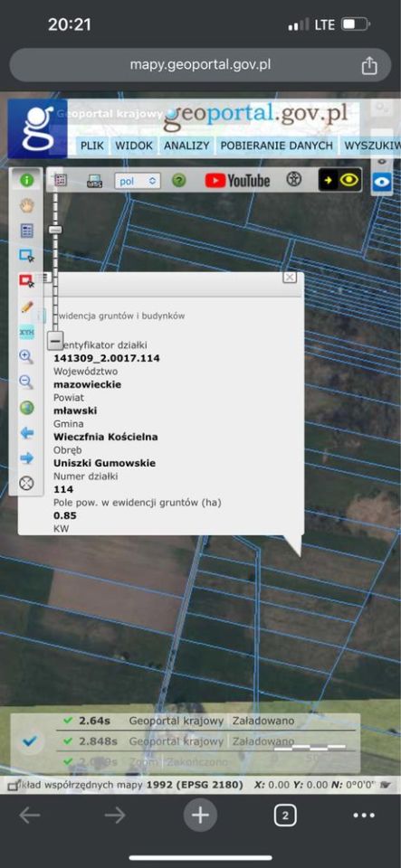Select parcel identifier 141309_2.0017.114 text
Screen dimensions: 401x868
107,358
